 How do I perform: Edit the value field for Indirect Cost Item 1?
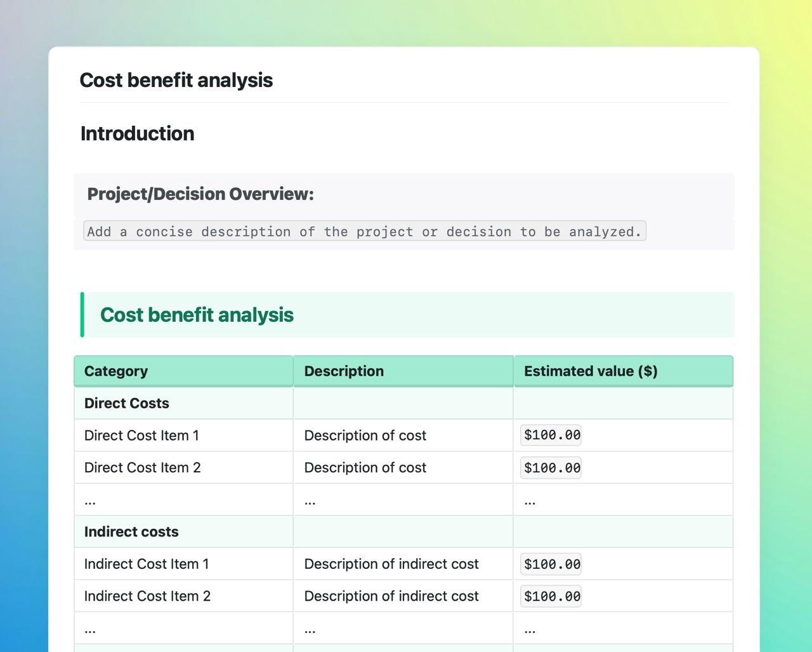[550, 563]
